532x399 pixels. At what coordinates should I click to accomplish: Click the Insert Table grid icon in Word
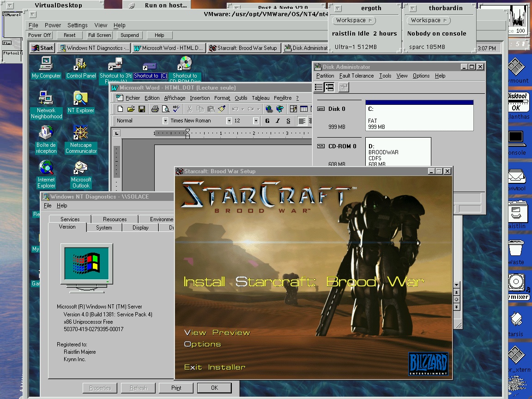pos(304,109)
